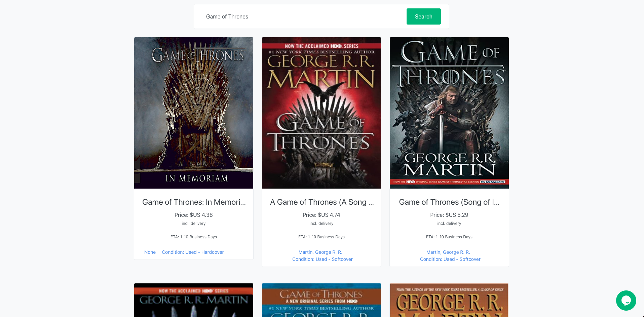Image resolution: width=644 pixels, height=317 pixels.
Task: Click the 'None' author link
Action: coord(150,252)
